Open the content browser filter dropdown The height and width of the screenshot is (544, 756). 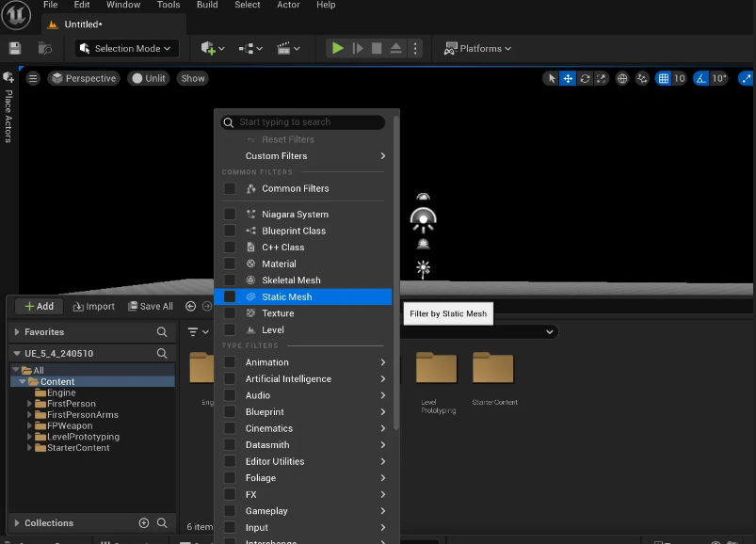coord(198,331)
